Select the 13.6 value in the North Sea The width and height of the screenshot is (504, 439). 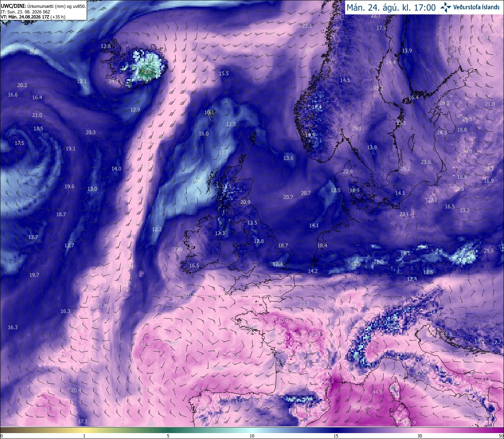click(x=288, y=158)
